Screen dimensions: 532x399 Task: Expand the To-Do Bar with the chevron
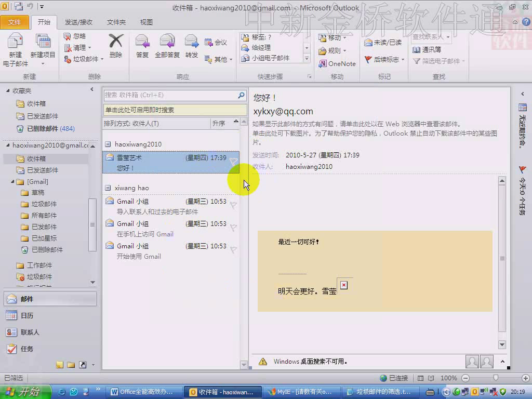(523, 94)
